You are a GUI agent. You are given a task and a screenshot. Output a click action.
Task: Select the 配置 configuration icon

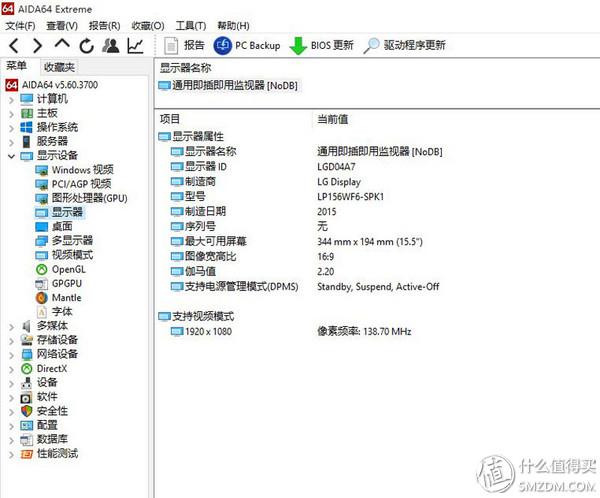pos(26,425)
